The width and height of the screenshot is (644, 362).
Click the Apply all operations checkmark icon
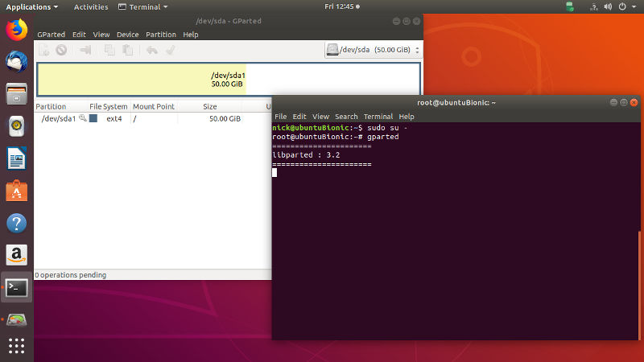tap(171, 50)
